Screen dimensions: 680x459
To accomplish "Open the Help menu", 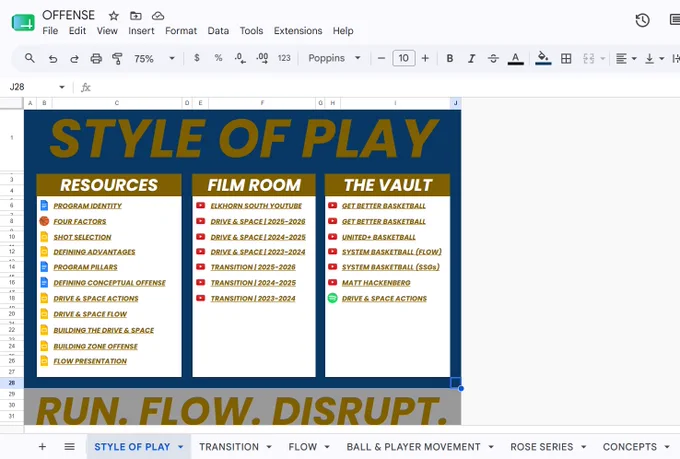I will pos(343,31).
